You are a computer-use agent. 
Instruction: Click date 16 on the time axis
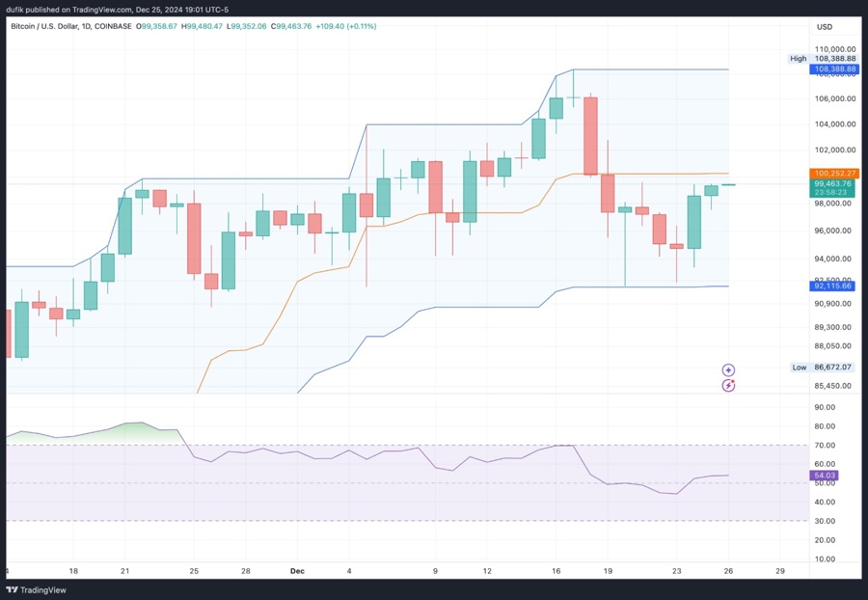point(556,570)
